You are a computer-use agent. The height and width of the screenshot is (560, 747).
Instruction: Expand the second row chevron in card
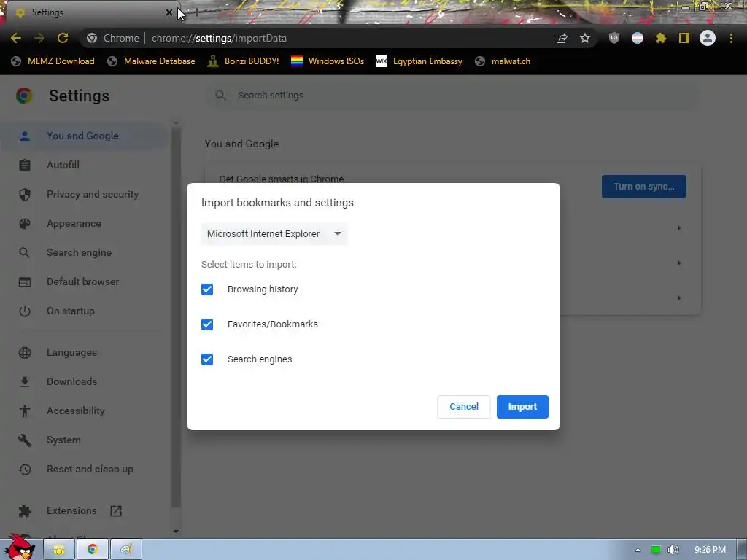point(679,262)
